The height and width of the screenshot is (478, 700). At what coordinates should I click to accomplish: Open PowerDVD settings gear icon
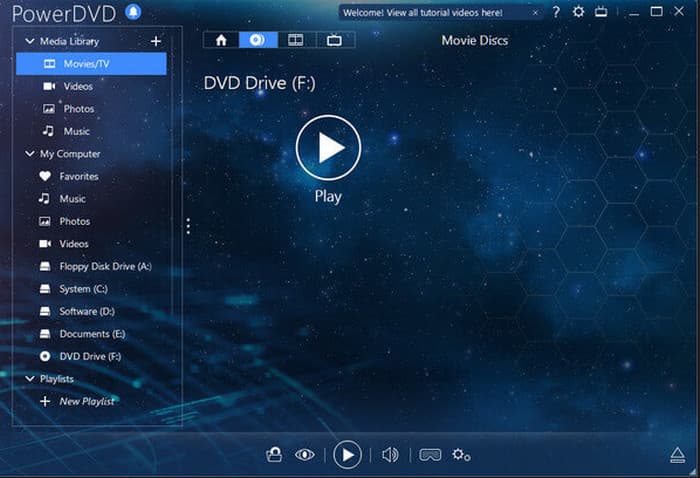(578, 12)
